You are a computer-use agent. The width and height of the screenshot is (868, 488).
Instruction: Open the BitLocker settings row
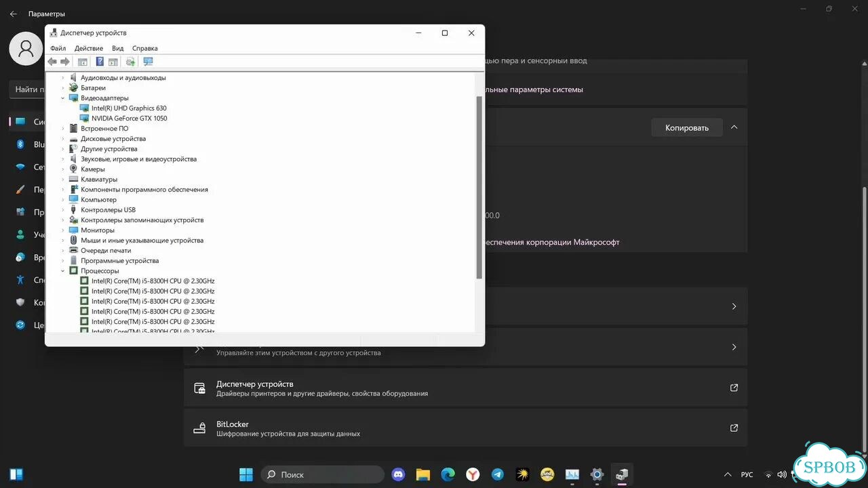coord(465,428)
